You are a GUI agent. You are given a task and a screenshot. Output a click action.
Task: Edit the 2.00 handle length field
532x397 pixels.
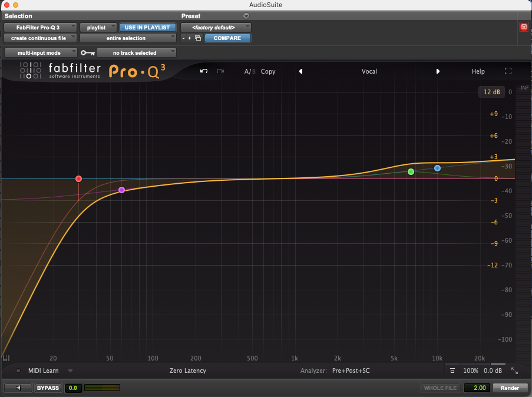pos(477,388)
